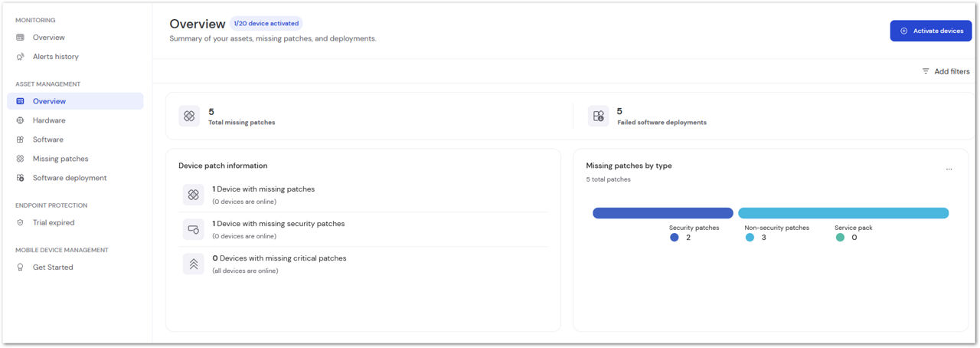Viewport: 980px width, 348px height.
Task: Click the Hardware sidebar icon
Action: coord(21,120)
